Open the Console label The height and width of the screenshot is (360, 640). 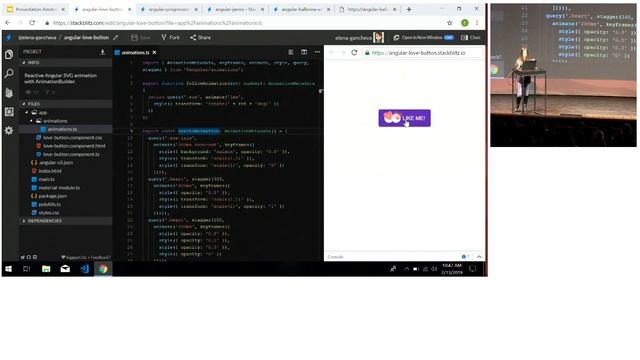(336, 257)
